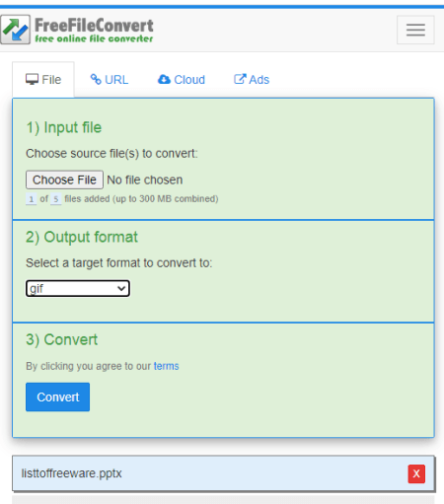The height and width of the screenshot is (504, 444).
Task: Open the hamburger navigation menu
Action: click(415, 30)
